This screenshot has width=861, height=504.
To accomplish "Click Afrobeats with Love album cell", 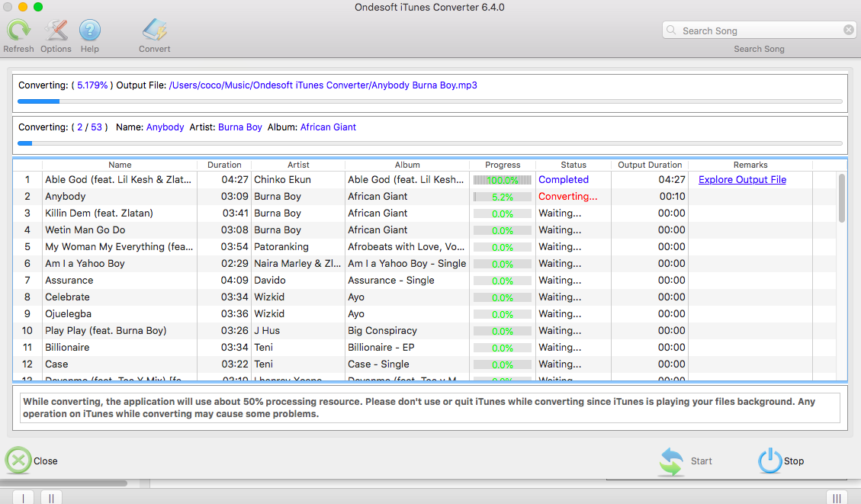I will point(407,246).
